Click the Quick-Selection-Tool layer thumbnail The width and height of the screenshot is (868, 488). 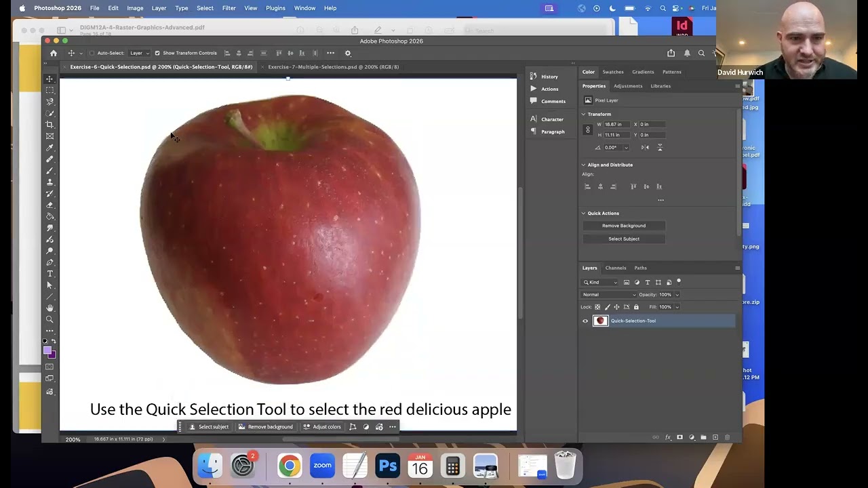click(601, 321)
